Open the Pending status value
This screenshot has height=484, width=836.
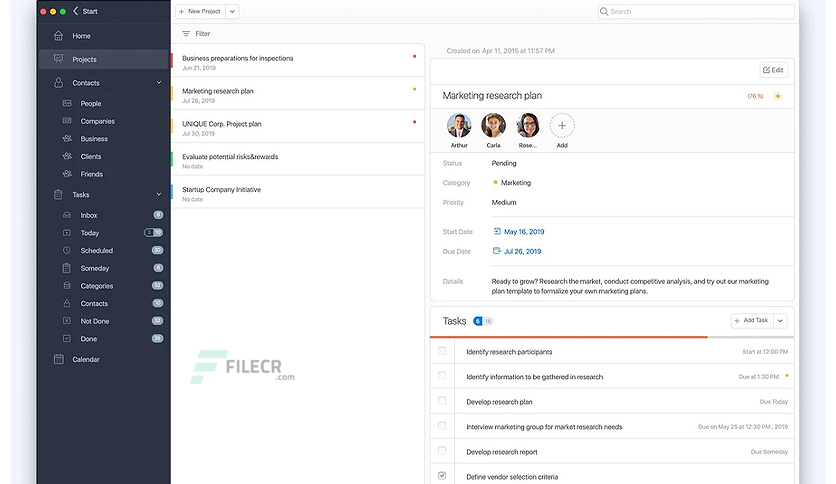(504, 163)
